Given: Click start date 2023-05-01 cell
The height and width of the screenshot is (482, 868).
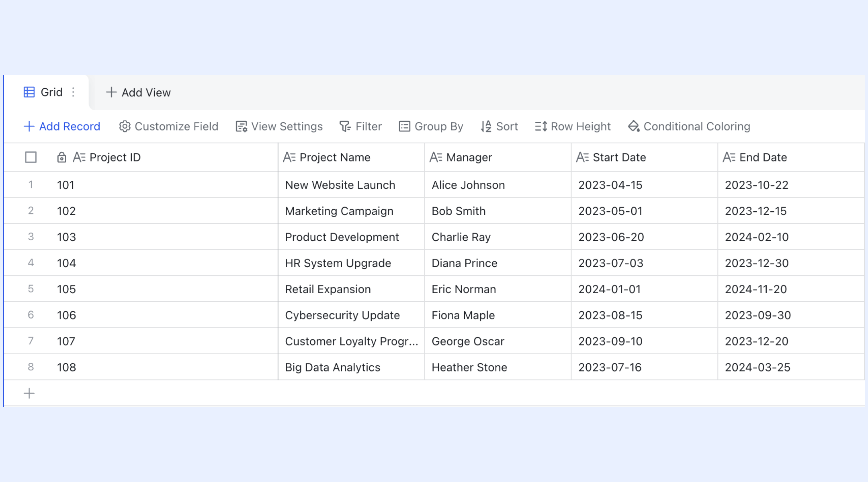Looking at the screenshot, I should [645, 211].
